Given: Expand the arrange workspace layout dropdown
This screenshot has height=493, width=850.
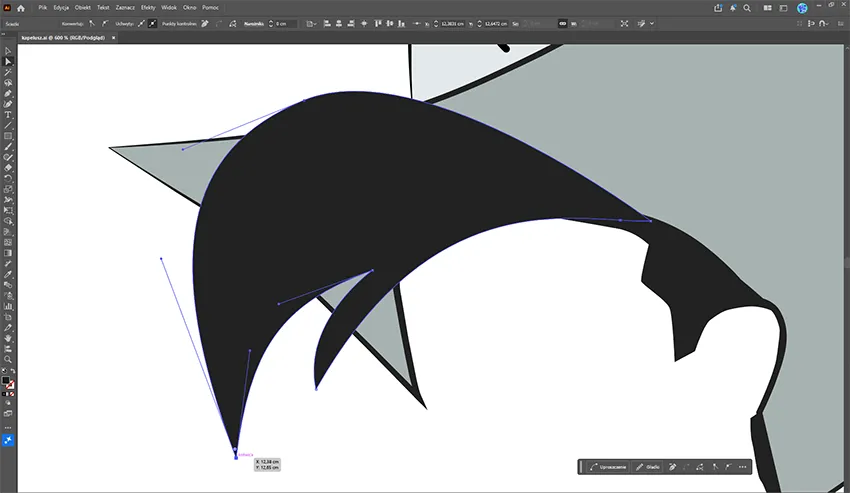Looking at the screenshot, I should [x=768, y=8].
